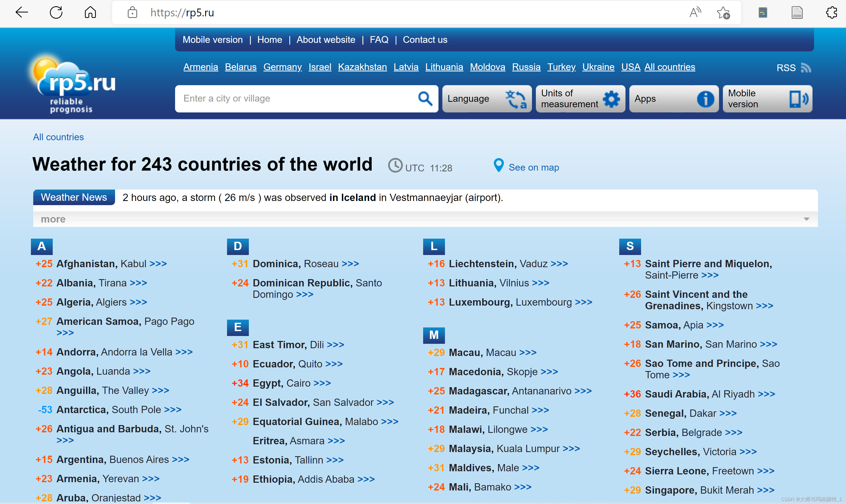Open the Apps button

674,99
